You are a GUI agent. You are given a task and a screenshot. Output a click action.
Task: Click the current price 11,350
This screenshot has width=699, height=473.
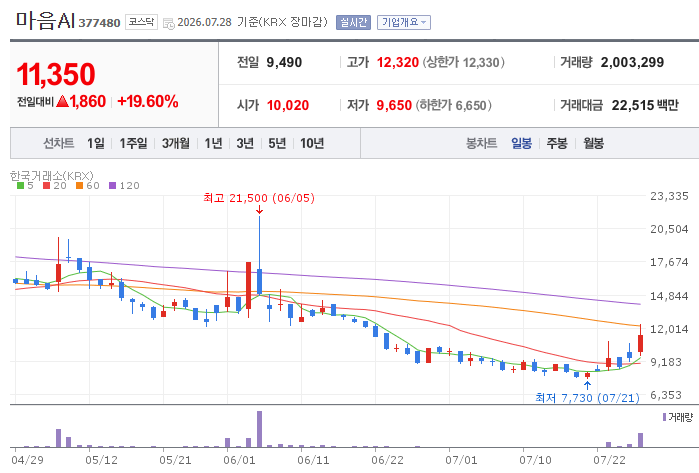coord(56,74)
